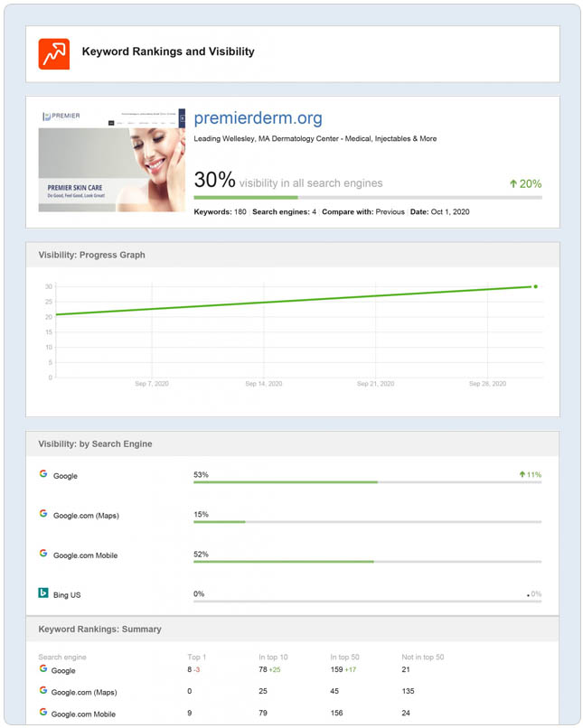Screen dimensions: 583x728
Task: Click the Keyword Rankings: Summary header
Action: click(x=99, y=629)
